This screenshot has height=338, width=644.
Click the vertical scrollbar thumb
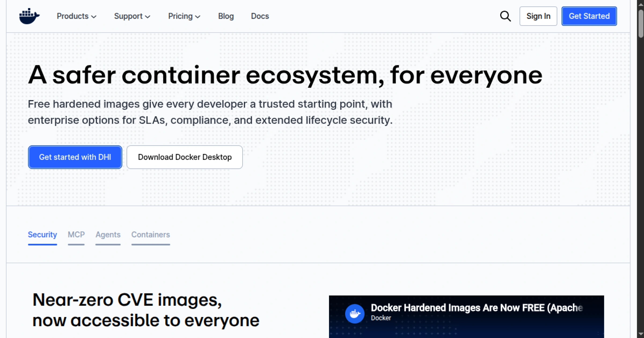tap(641, 24)
